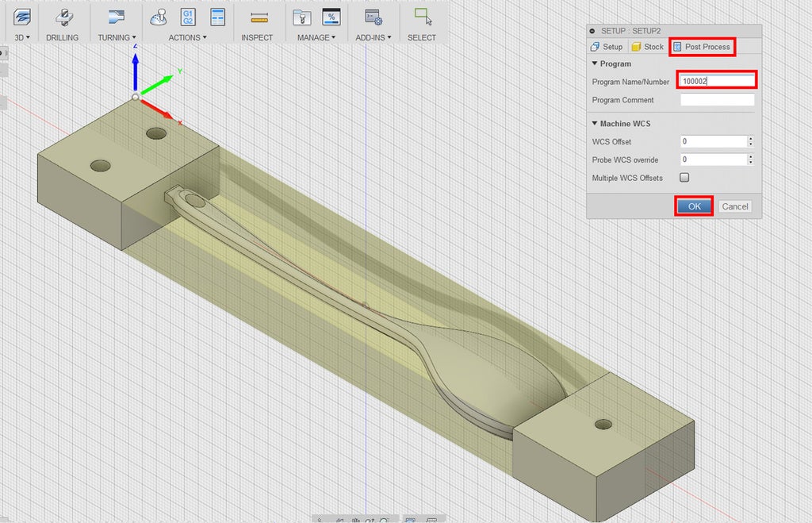Click the Select tool icon
The image size is (812, 523).
(423, 17)
